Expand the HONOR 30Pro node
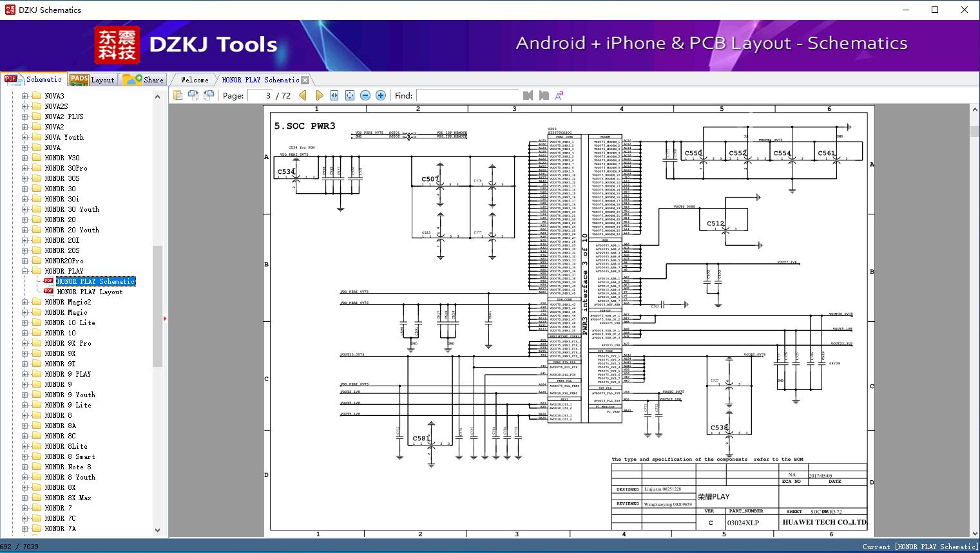Screen dimensions: 980x553 coord(24,168)
